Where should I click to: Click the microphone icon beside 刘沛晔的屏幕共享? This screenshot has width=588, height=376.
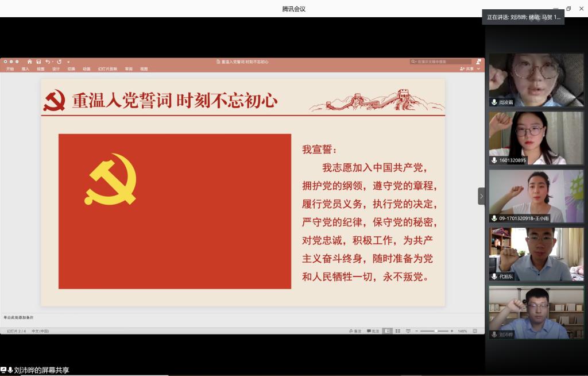coord(10,370)
